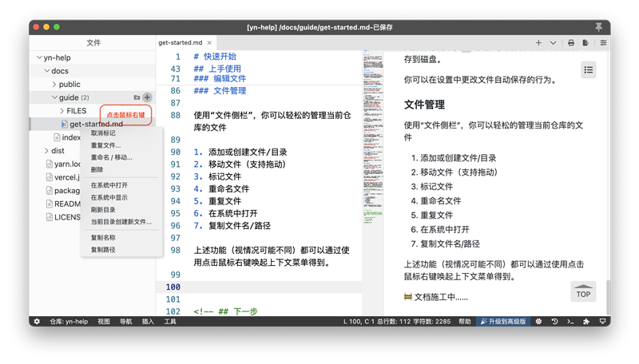Click heading # 快速开始 in editor

215,57
